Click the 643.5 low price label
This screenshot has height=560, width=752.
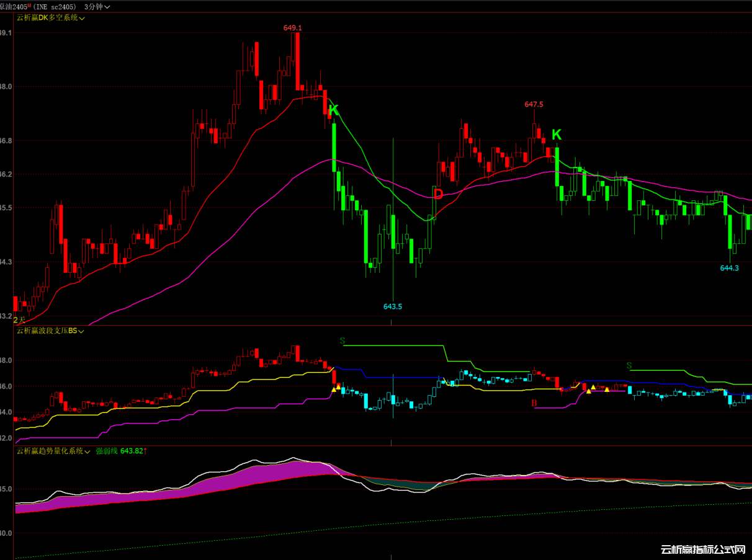[393, 306]
